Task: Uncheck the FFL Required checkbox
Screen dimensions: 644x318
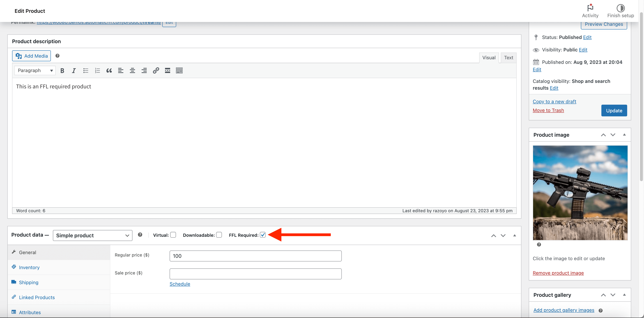Action: (263, 235)
